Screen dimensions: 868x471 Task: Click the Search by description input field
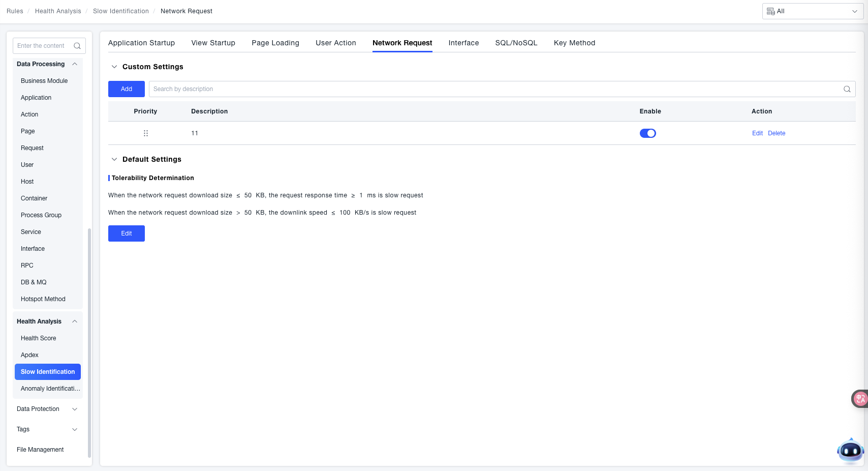coord(493,89)
